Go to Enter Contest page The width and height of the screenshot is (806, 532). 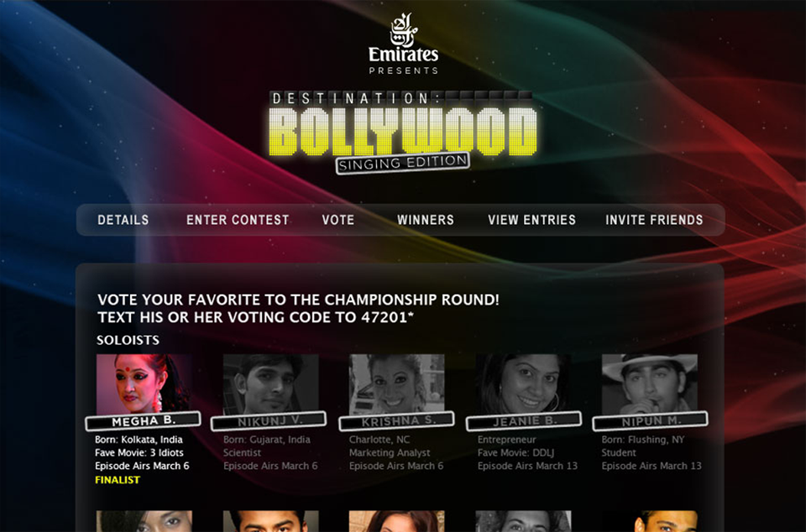coord(238,220)
